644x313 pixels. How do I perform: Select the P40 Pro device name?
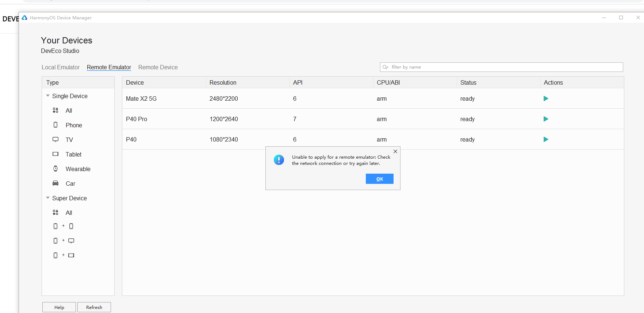pyautogui.click(x=137, y=119)
